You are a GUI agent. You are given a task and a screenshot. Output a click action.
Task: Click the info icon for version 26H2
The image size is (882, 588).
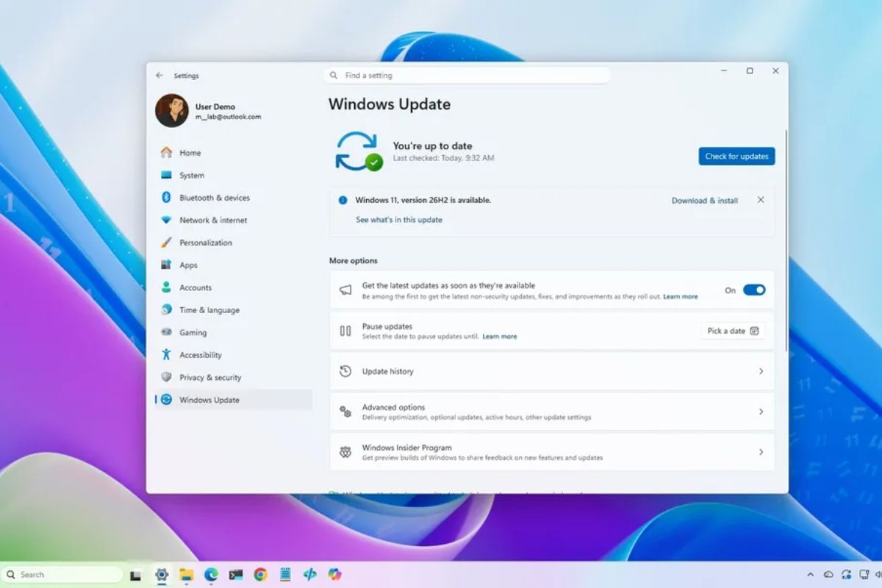tap(343, 200)
